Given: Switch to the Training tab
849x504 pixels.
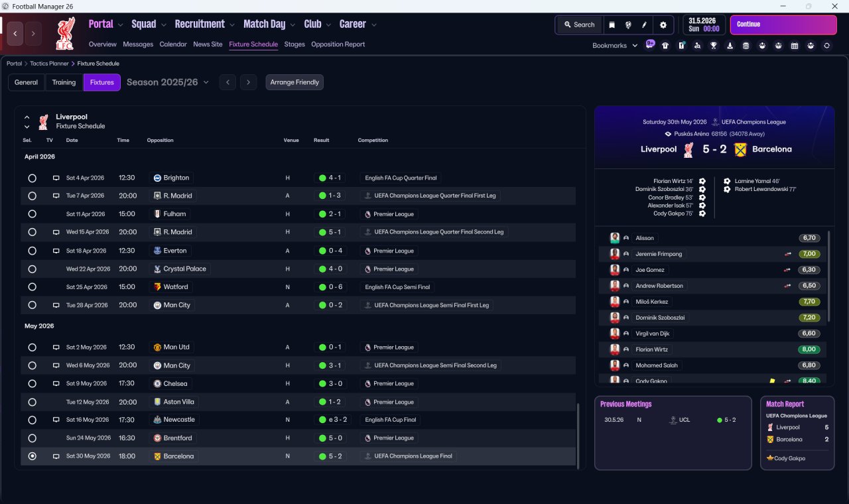Looking at the screenshot, I should pyautogui.click(x=64, y=82).
